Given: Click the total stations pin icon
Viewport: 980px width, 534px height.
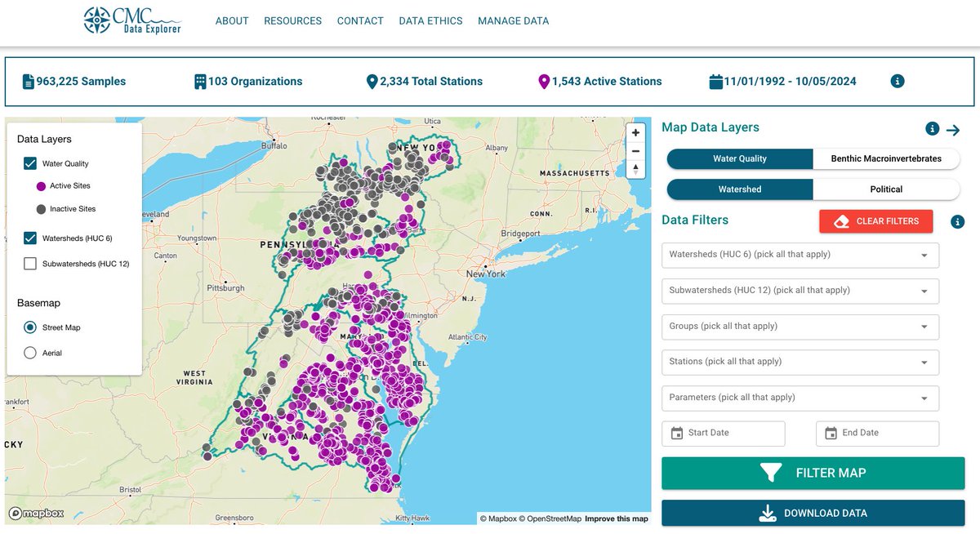Looking at the screenshot, I should coord(372,82).
